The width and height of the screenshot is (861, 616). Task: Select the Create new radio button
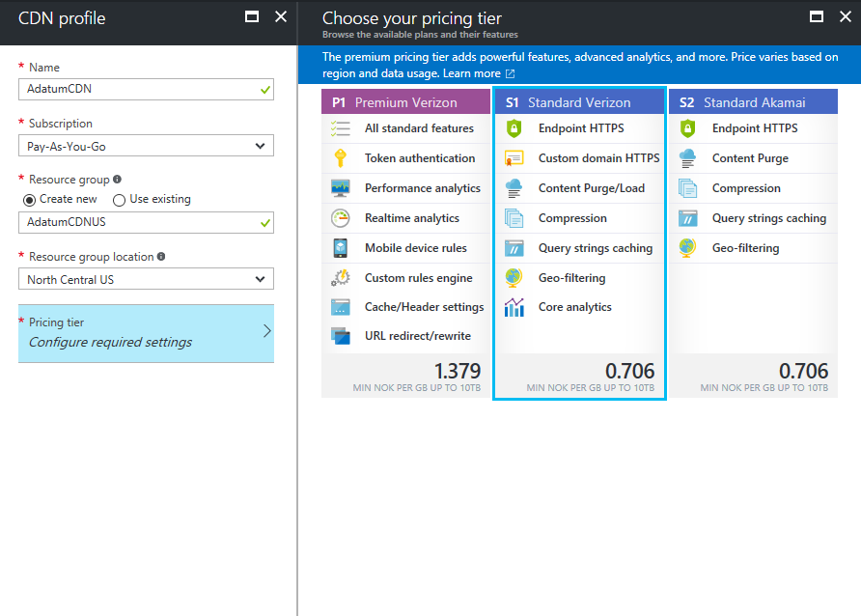click(x=29, y=200)
